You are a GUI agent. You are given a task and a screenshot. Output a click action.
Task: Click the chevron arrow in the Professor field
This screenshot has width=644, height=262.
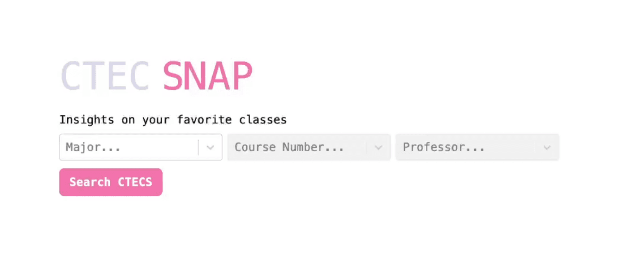(547, 148)
